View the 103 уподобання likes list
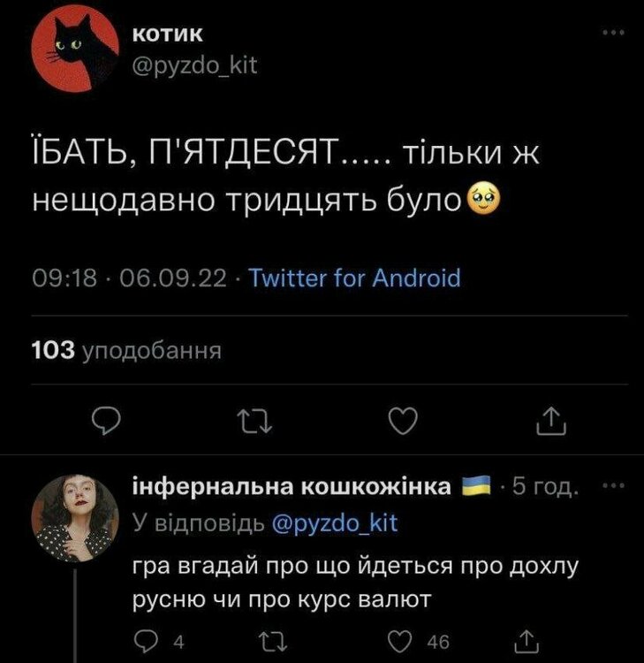644x663 pixels. click(125, 351)
